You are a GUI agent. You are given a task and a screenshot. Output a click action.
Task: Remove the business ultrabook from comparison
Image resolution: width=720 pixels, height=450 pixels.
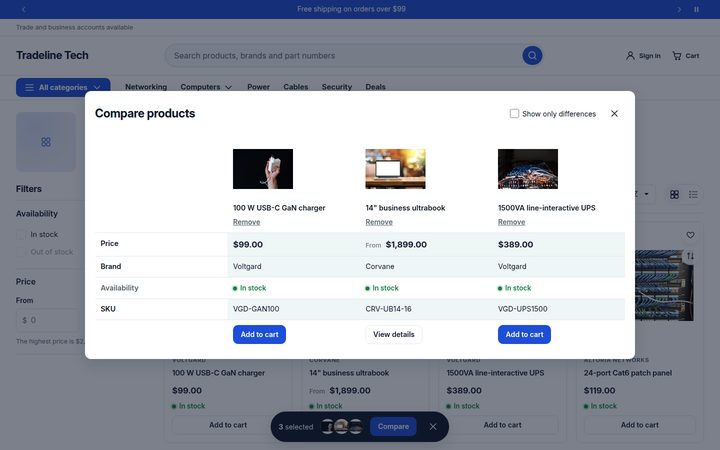[379, 222]
